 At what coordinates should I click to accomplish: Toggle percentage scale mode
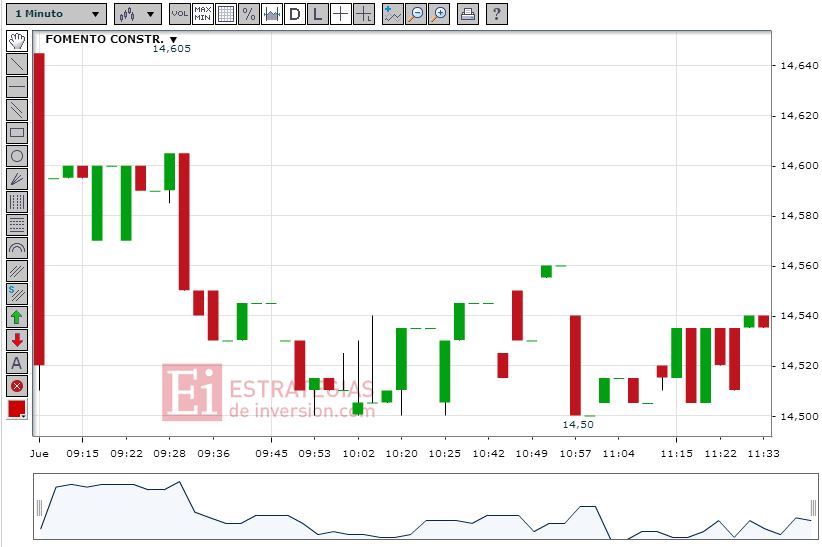pos(249,14)
